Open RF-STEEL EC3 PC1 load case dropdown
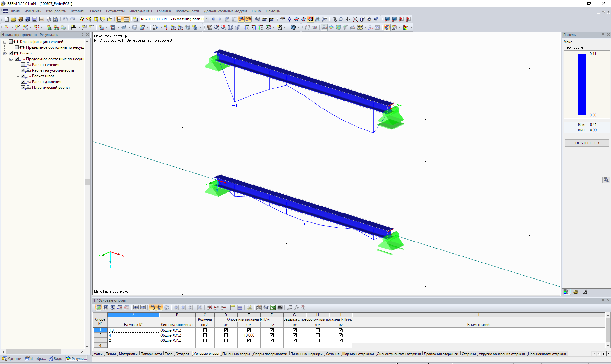The height and width of the screenshot is (364, 611). (x=206, y=19)
